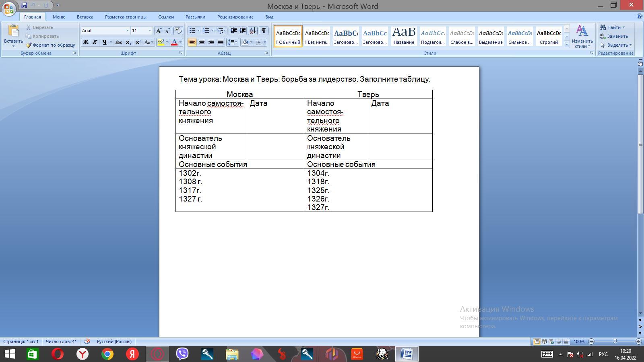The height and width of the screenshot is (362, 644).
Task: Apply superscript formatting
Action: [138, 42]
